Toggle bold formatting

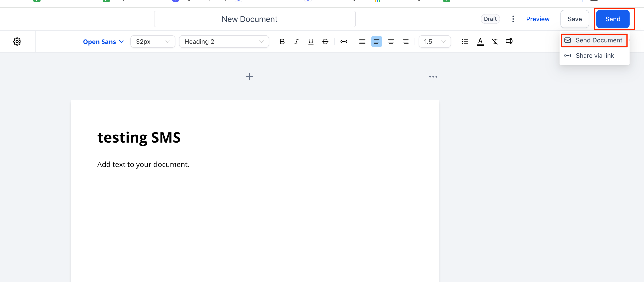(282, 42)
